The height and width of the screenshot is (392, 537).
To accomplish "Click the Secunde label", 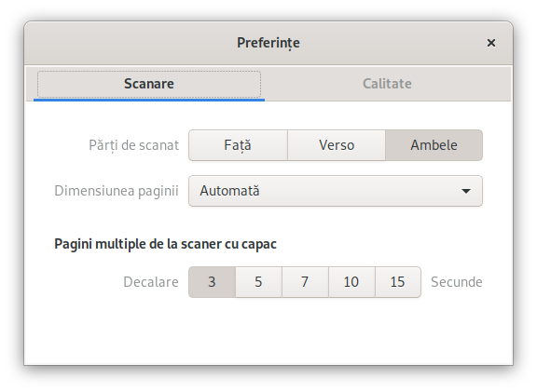I will 457,282.
